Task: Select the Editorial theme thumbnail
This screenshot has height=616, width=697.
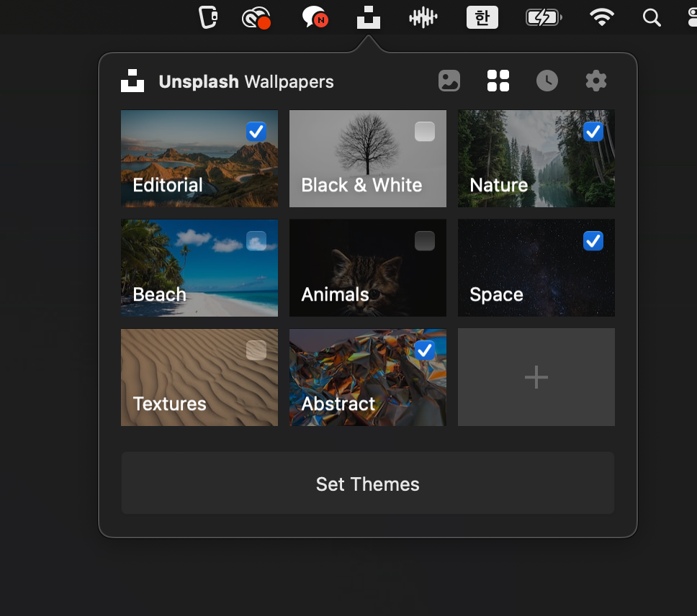Action: pos(199,158)
